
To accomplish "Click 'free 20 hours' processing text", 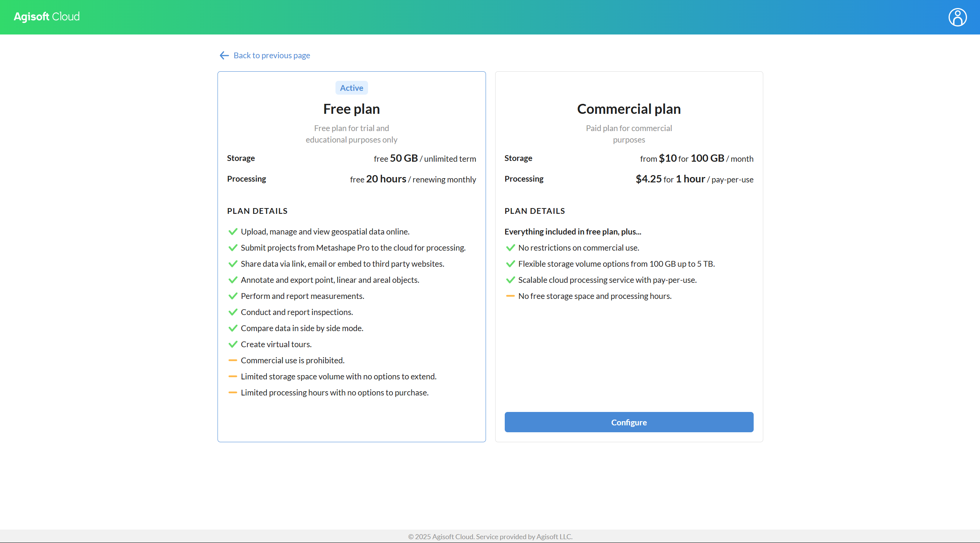I will (x=378, y=179).
